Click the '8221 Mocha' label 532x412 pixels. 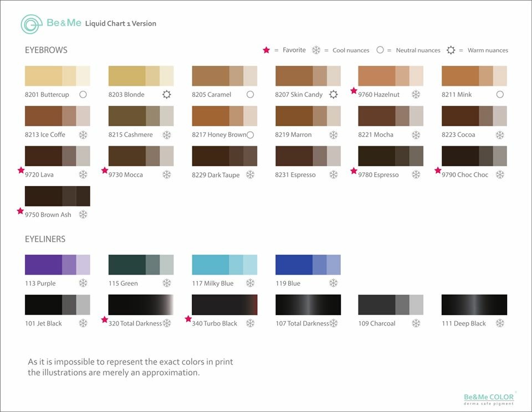[376, 135]
